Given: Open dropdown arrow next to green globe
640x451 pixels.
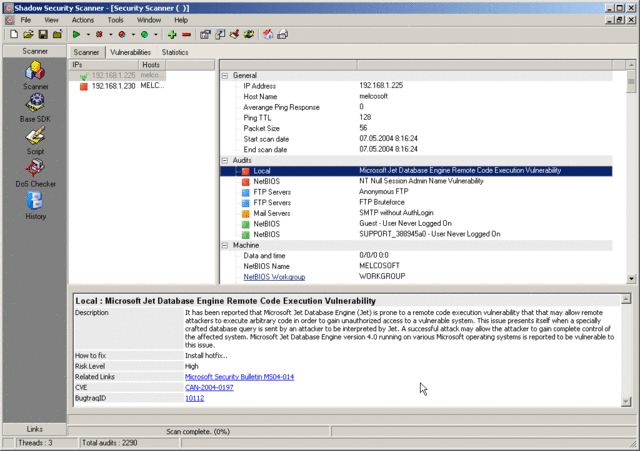Looking at the screenshot, I should (x=156, y=35).
